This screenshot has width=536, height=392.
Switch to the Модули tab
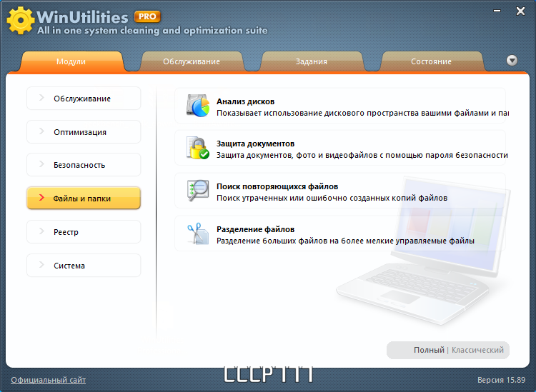click(x=71, y=61)
